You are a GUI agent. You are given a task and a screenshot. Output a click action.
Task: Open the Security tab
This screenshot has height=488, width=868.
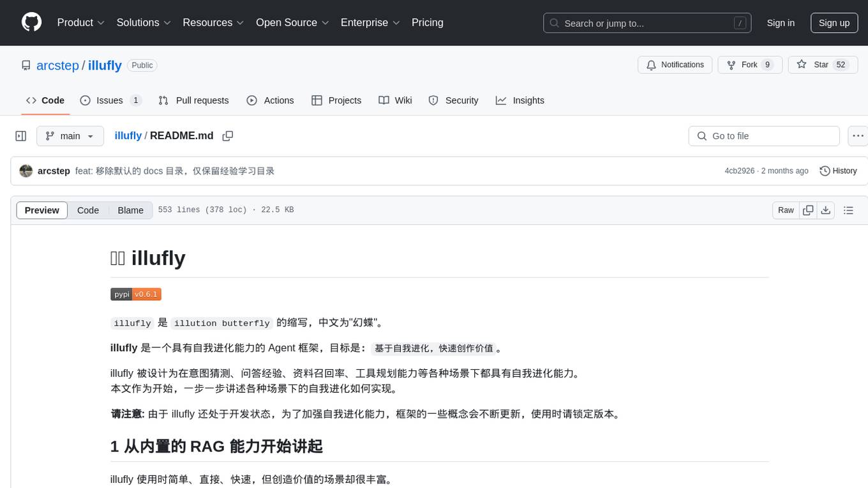point(453,100)
